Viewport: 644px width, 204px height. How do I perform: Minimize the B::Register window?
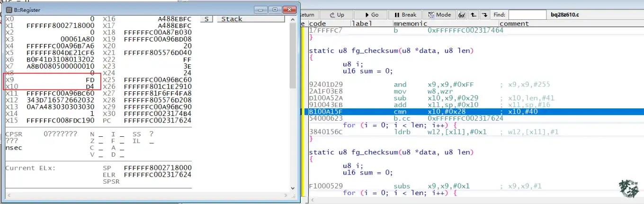coord(261,9)
